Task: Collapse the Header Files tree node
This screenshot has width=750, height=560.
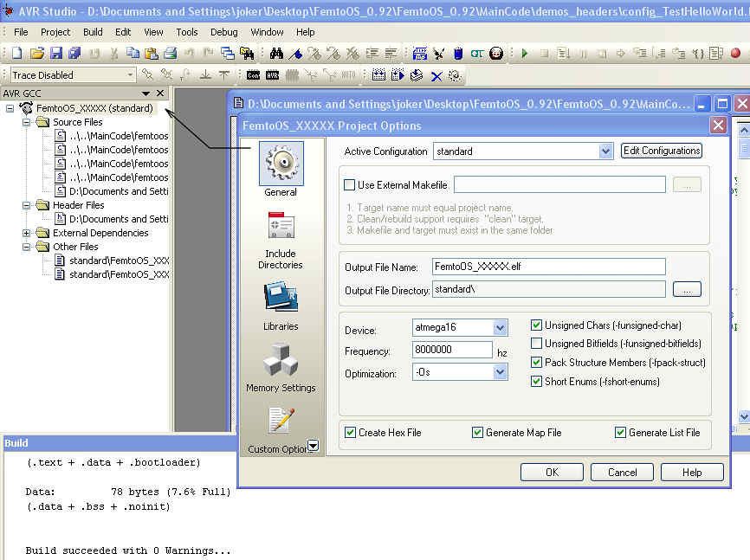Action: pos(27,205)
